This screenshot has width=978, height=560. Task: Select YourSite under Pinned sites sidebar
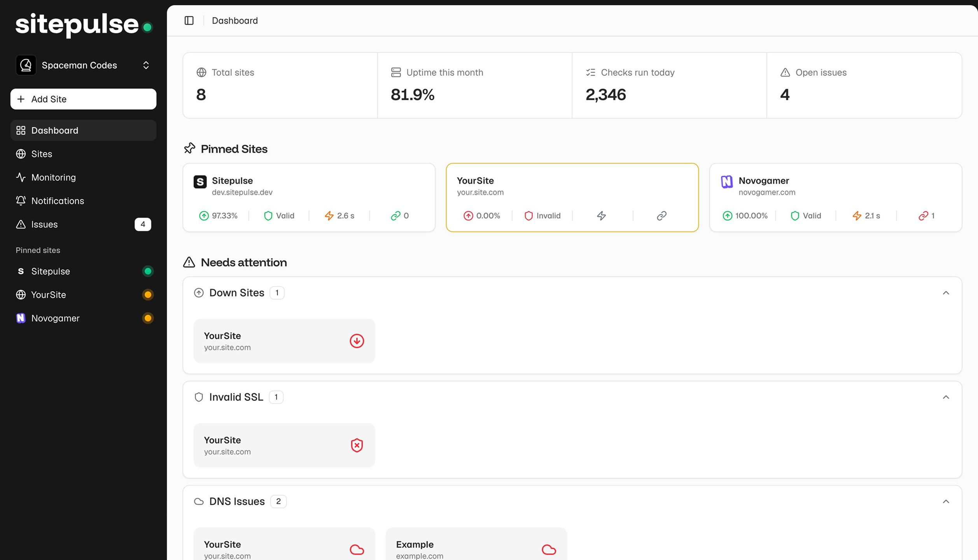(83, 295)
